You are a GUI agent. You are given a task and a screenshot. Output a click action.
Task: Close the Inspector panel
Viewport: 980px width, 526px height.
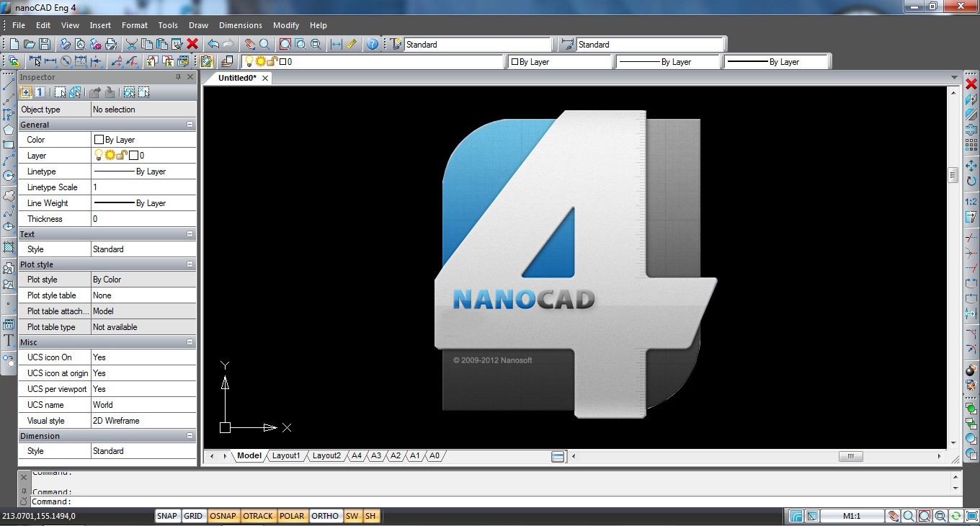click(x=190, y=77)
